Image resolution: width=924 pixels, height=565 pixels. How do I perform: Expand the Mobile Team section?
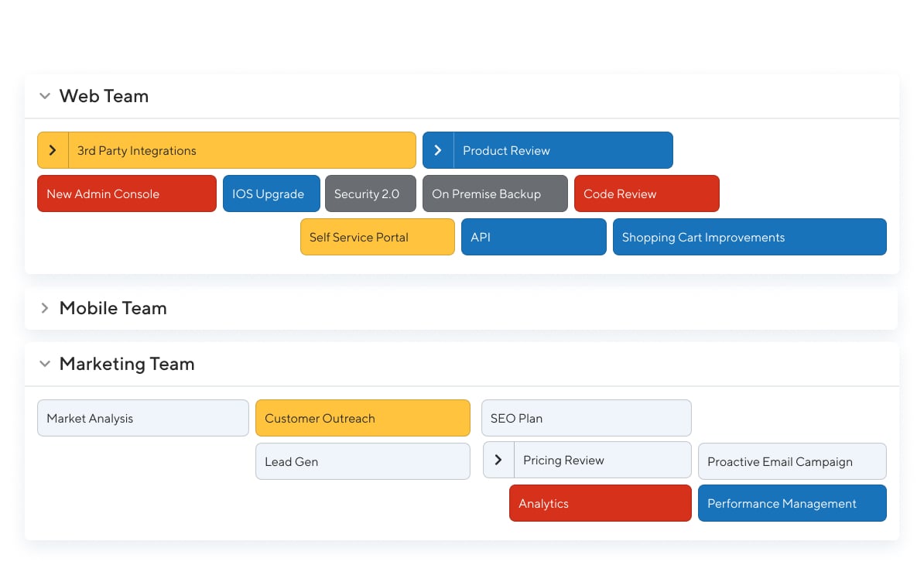(x=45, y=309)
